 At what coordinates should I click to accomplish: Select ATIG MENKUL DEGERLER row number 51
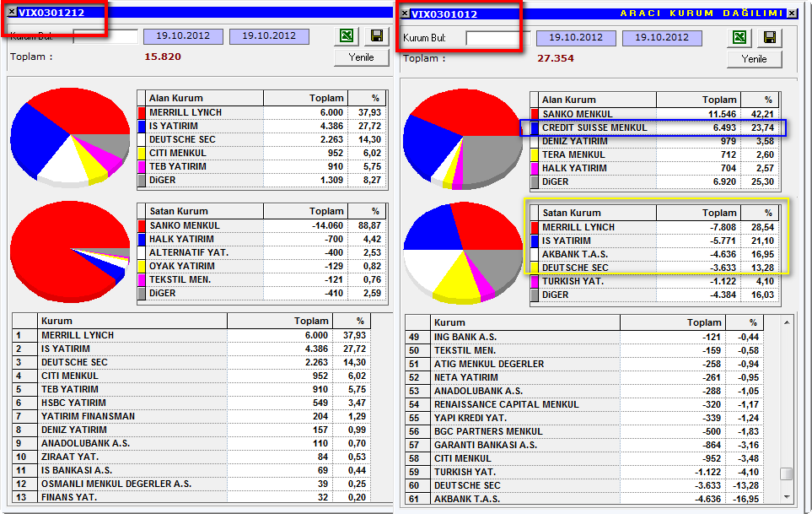584,364
